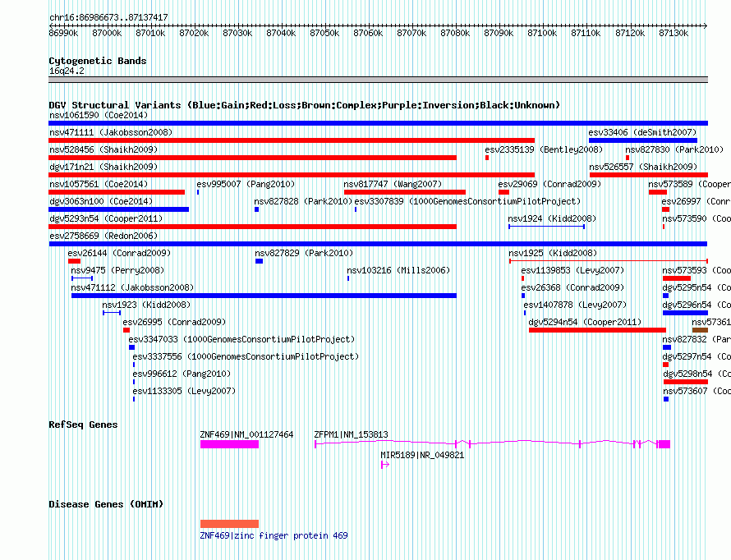Select the nsv1061590 blue gain bar
Screen dimensions: 731x560
pos(378,123)
